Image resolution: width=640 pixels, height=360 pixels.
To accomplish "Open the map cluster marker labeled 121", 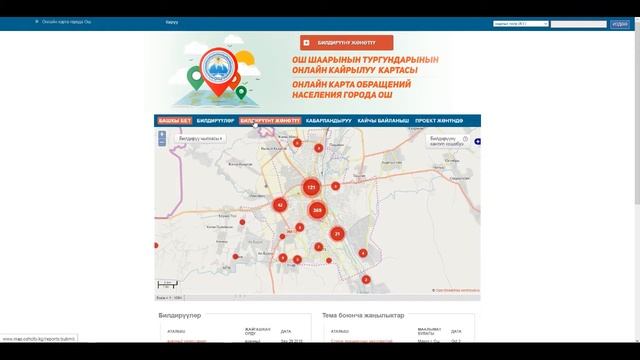I will (x=311, y=187).
